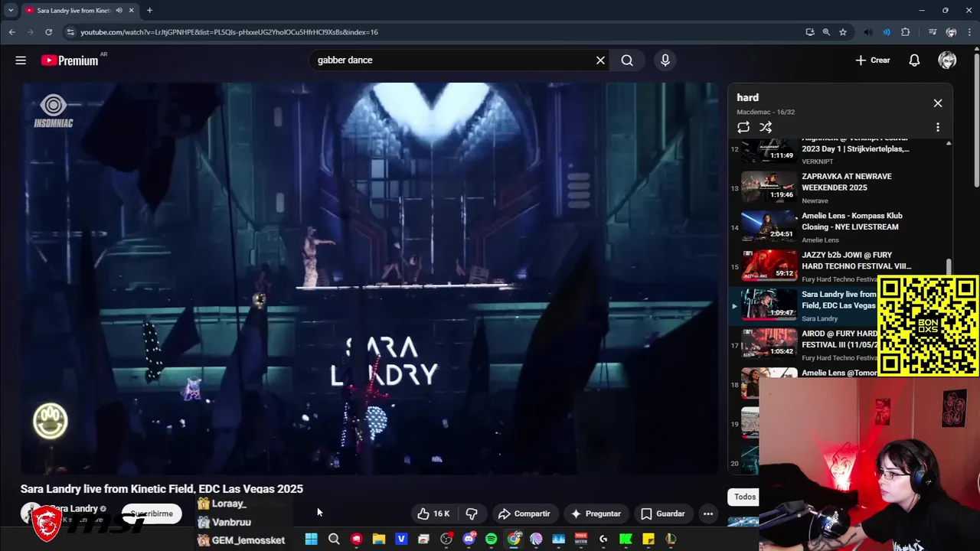Open more video actions ellipsis menu
The image size is (980, 551).
(x=708, y=514)
